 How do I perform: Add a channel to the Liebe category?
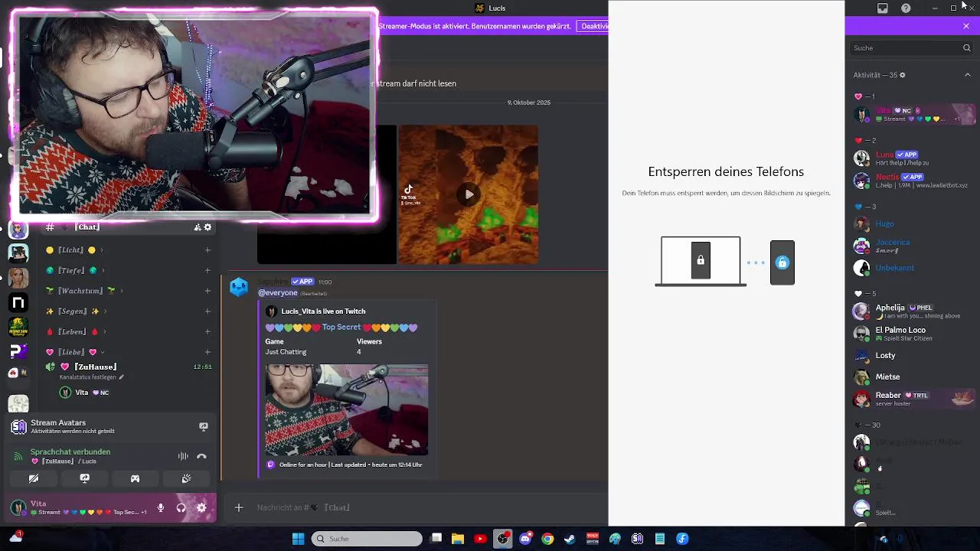pos(207,352)
